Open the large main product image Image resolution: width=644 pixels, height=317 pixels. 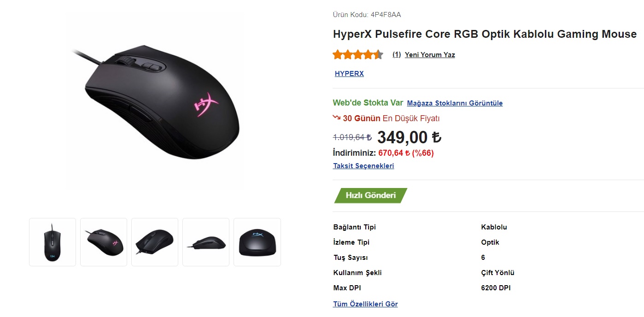155,101
